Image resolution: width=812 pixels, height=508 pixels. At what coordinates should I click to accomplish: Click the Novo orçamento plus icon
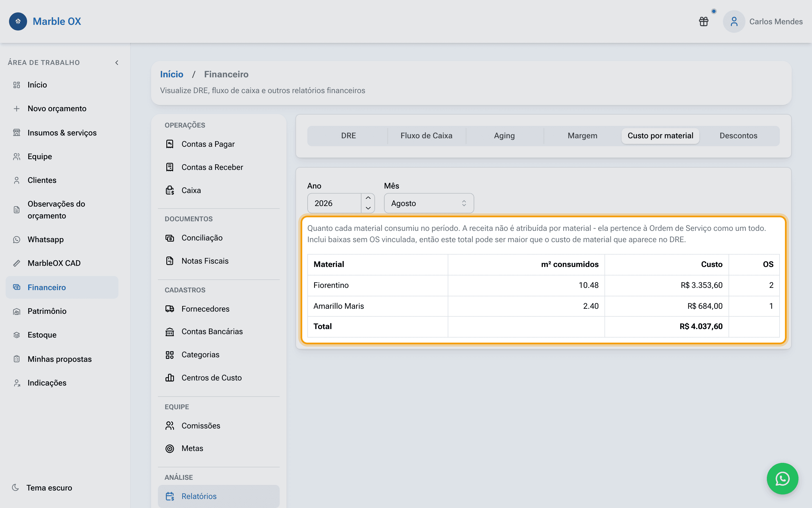point(16,109)
